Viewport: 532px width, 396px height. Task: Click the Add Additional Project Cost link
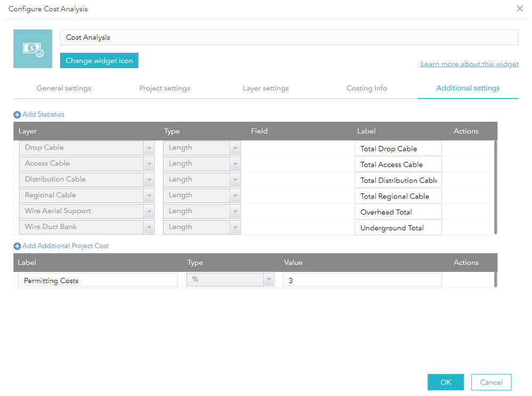pos(66,246)
